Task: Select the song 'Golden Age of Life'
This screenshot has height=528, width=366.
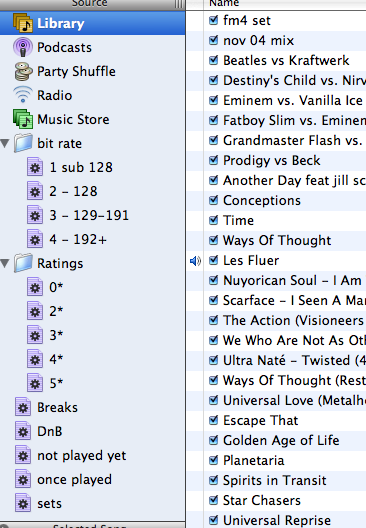Action: (281, 440)
